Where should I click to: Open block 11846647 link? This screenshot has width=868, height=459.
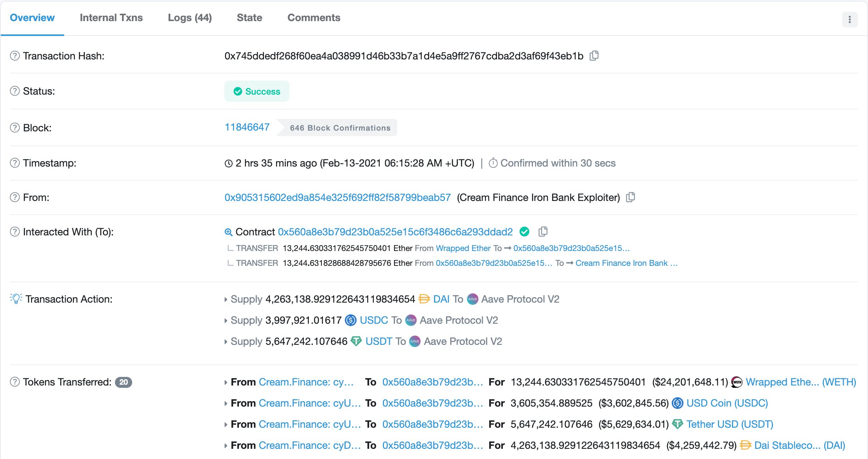247,127
